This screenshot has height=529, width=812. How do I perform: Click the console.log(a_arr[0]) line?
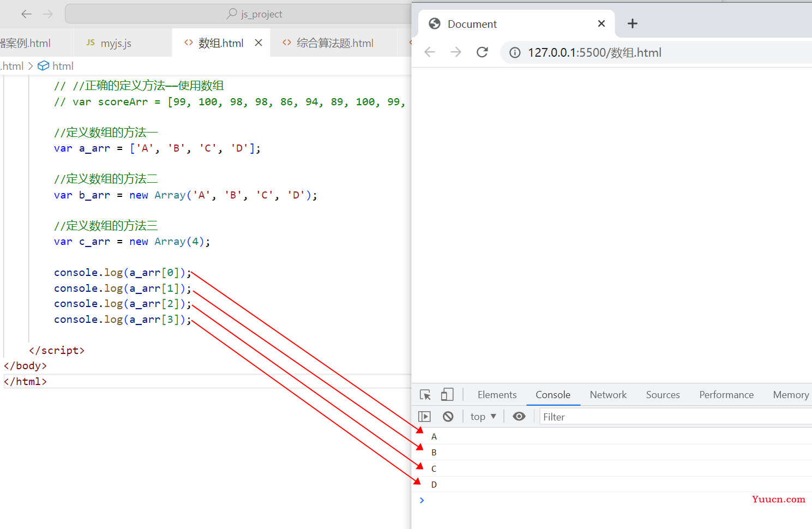pos(123,273)
